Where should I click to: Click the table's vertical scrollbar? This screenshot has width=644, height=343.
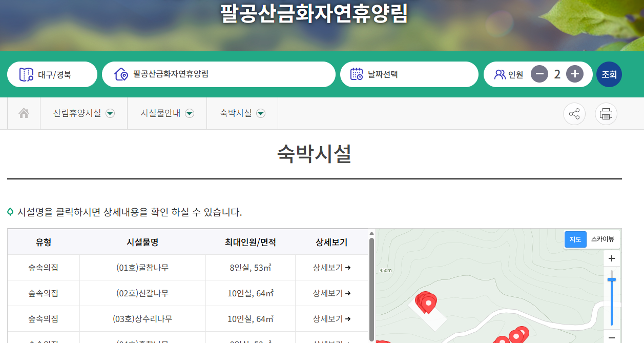(x=371, y=290)
